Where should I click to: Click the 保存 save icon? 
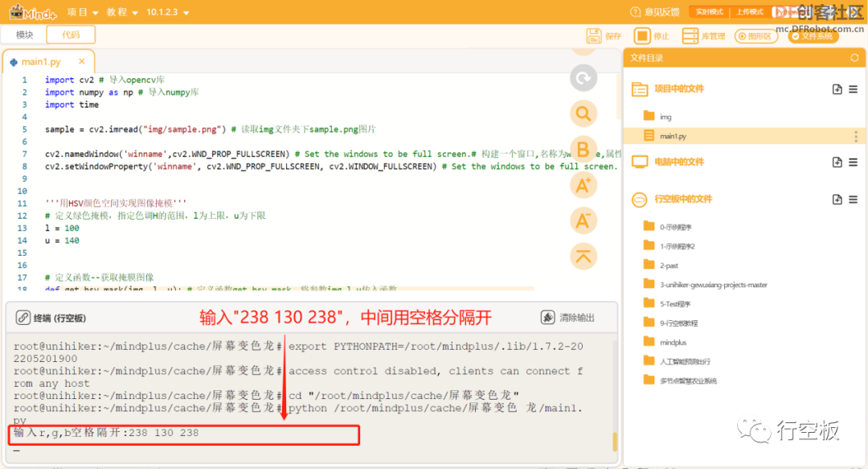point(594,36)
